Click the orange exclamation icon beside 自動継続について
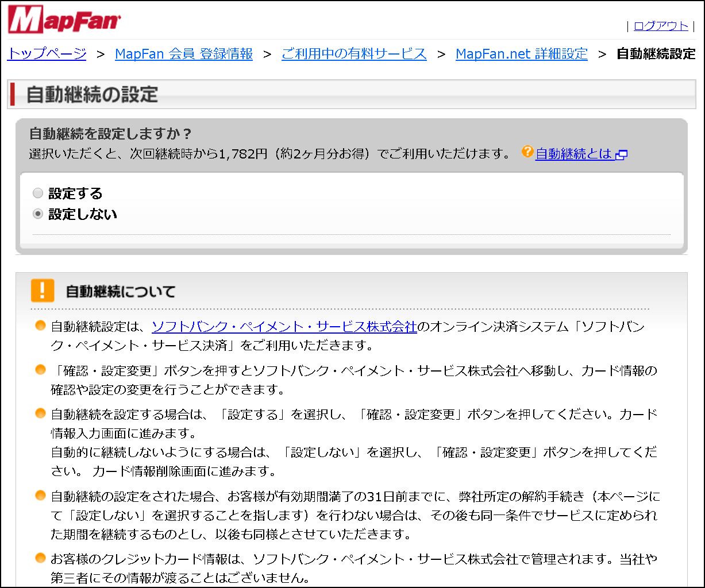Screen dimensions: 705x588 tap(43, 291)
